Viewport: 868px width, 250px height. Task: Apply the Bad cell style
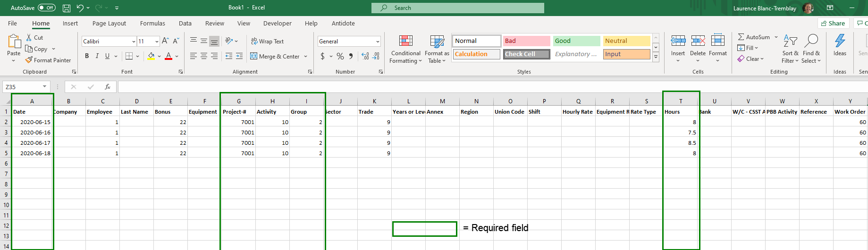[526, 41]
